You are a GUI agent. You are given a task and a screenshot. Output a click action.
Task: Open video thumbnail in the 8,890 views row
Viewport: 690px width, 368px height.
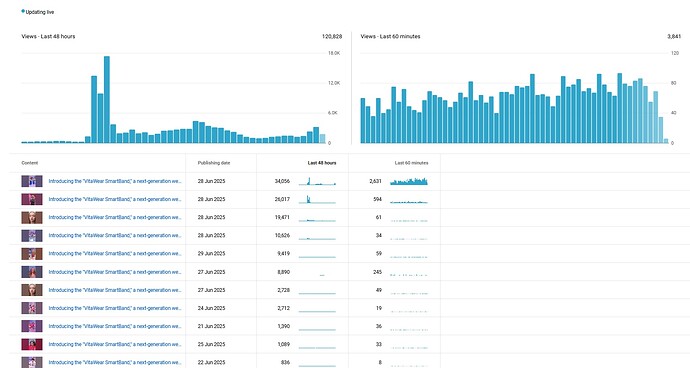coord(32,272)
